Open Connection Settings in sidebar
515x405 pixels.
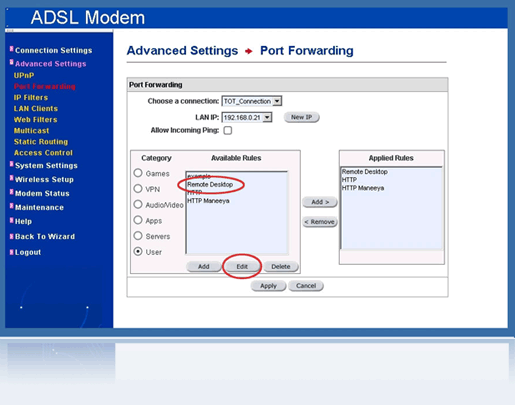coord(53,50)
